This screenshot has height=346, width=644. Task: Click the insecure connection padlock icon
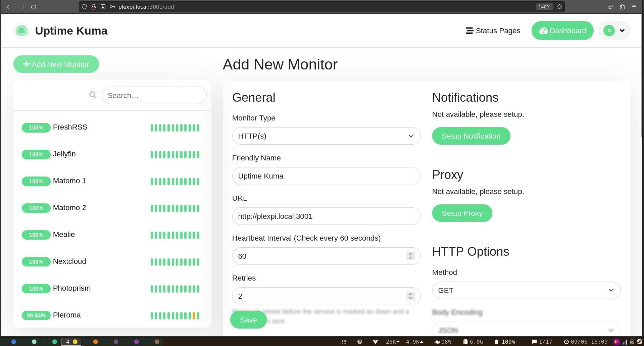pos(94,7)
